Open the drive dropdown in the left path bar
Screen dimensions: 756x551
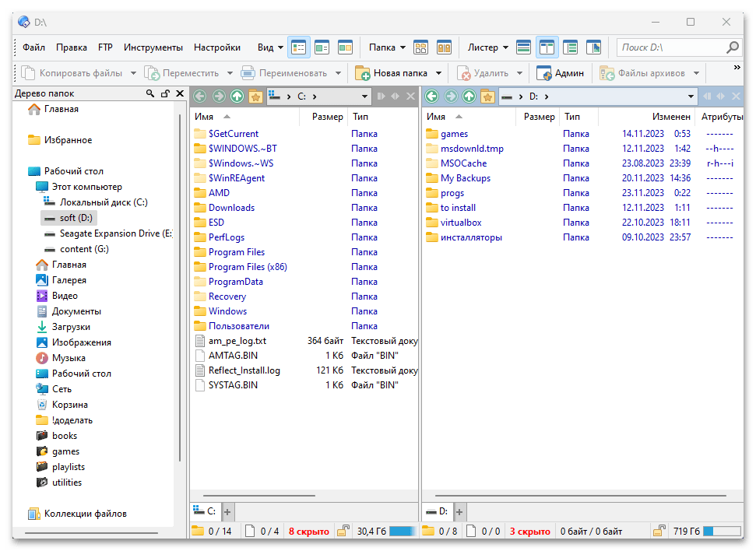363,96
